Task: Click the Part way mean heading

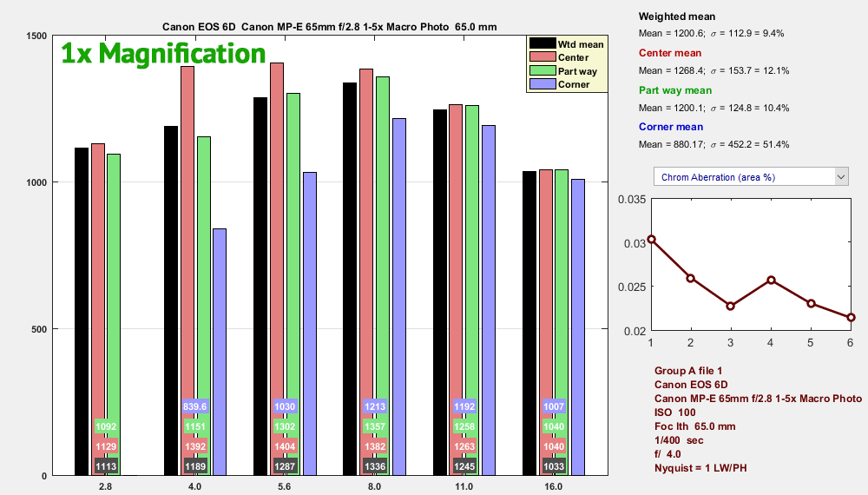Action: tap(674, 90)
